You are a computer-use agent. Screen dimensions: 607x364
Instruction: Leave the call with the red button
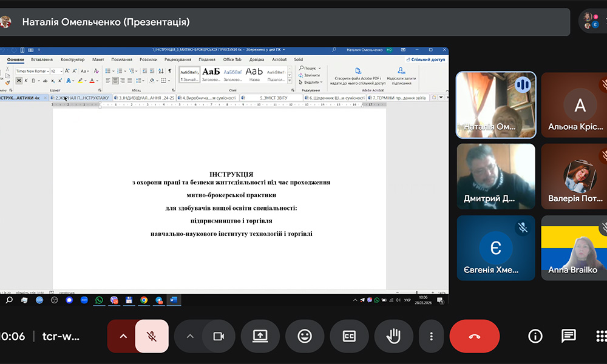click(474, 336)
